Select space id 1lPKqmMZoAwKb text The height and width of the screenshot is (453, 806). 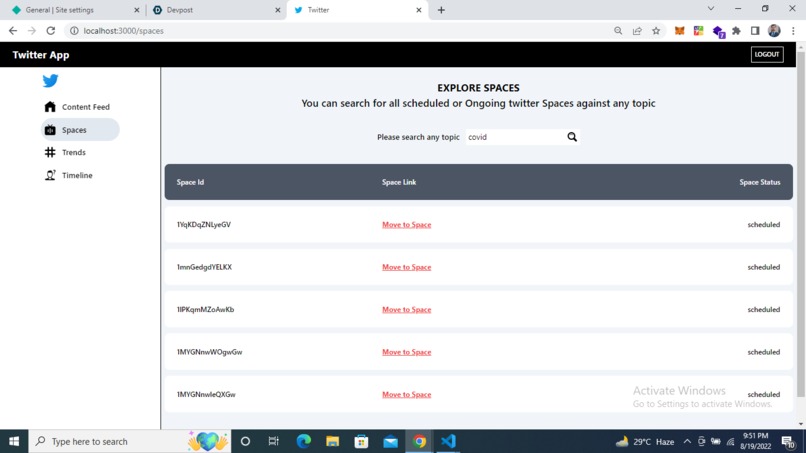[205, 310]
